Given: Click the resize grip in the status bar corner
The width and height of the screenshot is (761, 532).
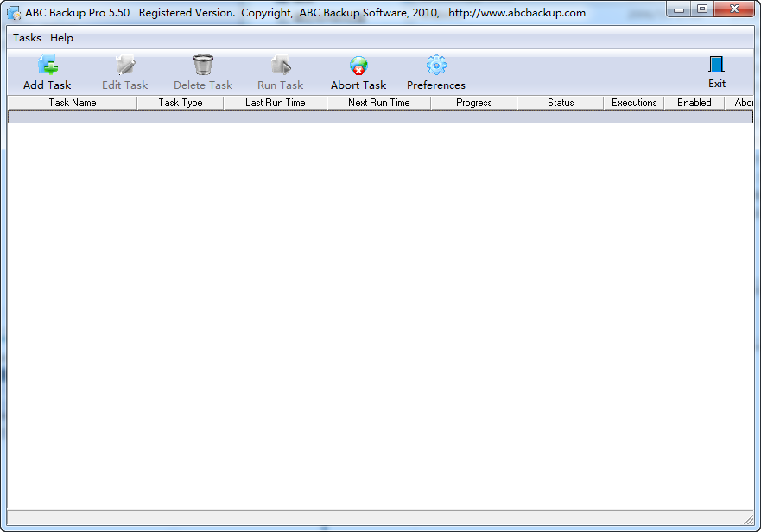Looking at the screenshot, I should (748, 519).
